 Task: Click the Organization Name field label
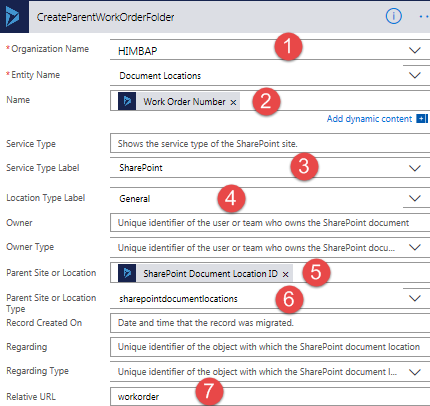pyautogui.click(x=50, y=49)
